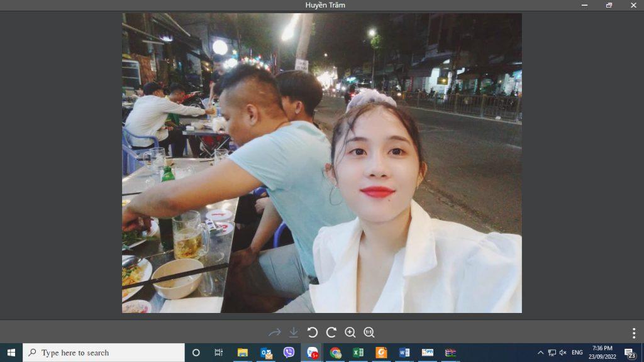Reset photo to 1:1 original size
The image size is (644, 362).
(369, 332)
